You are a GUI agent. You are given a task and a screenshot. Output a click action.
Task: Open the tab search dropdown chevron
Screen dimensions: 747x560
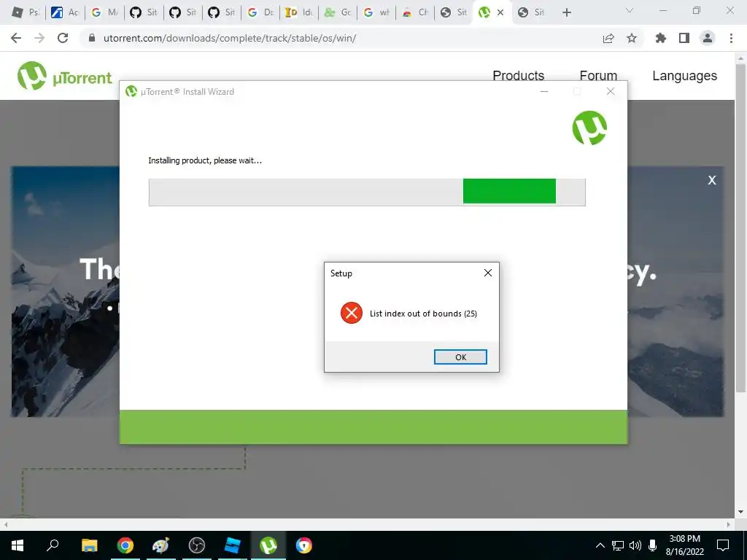[630, 10]
